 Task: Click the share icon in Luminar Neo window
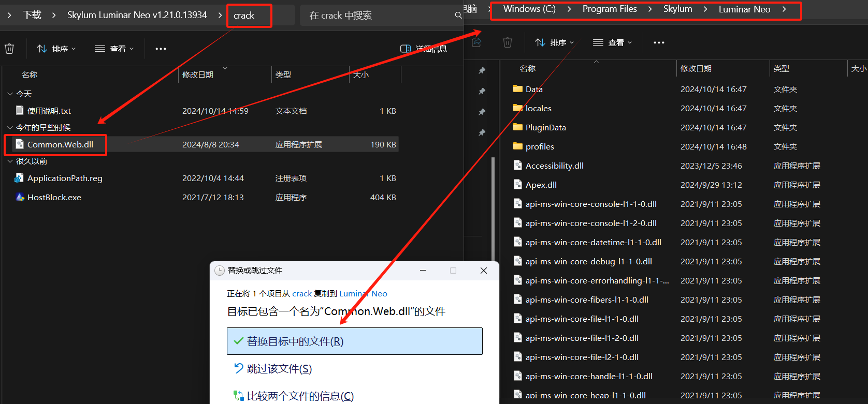pos(476,42)
